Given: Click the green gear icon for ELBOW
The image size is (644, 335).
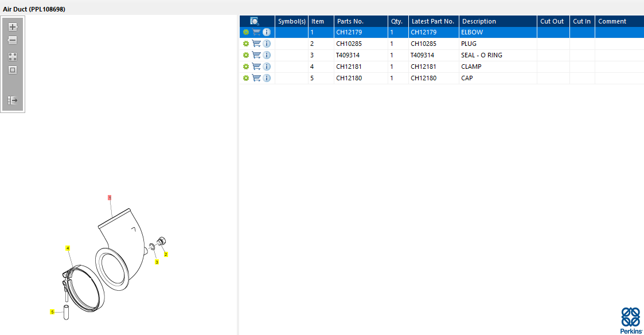Looking at the screenshot, I should (246, 32).
